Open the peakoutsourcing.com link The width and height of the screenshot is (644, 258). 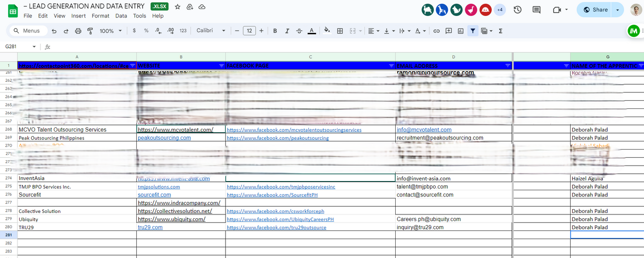164,138
